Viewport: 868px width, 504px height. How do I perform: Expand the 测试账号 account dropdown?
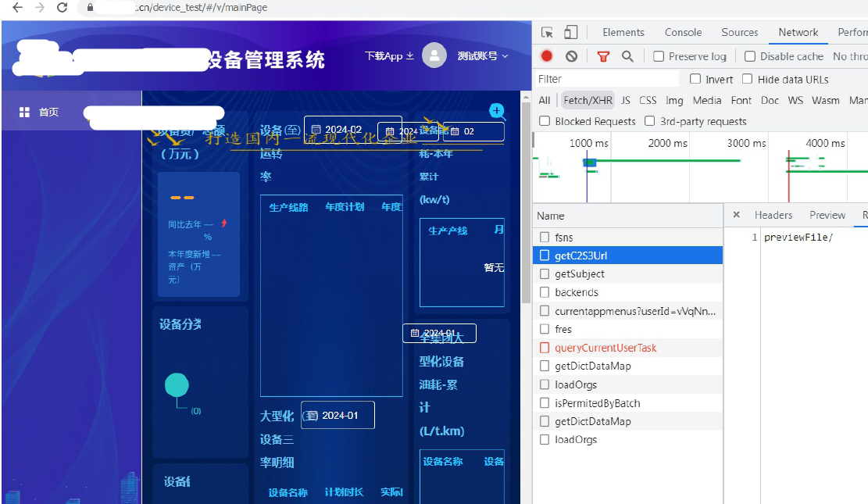point(483,55)
